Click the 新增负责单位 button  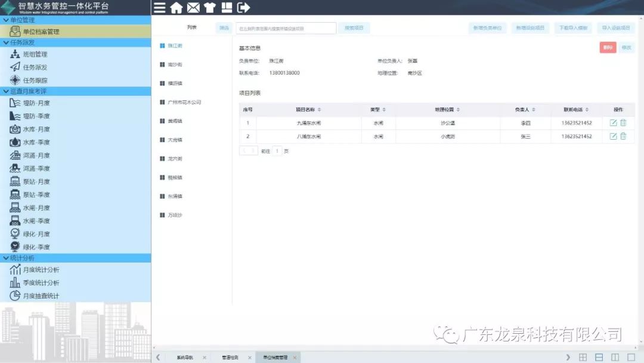pyautogui.click(x=487, y=28)
